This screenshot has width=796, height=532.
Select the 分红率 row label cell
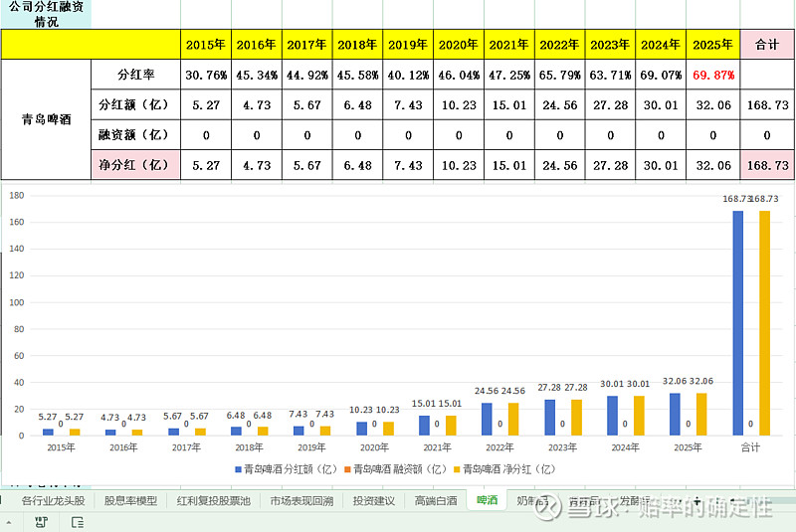(135, 75)
